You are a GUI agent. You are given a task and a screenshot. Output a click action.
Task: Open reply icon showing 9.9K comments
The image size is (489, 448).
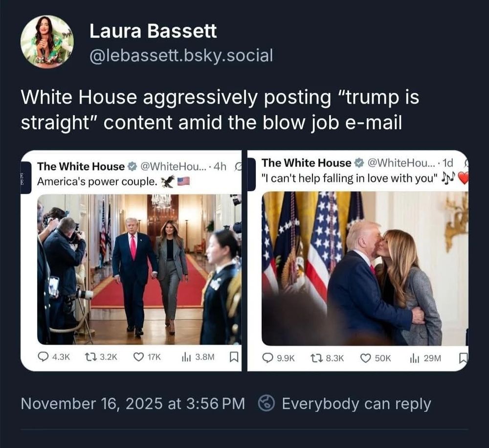tap(267, 358)
